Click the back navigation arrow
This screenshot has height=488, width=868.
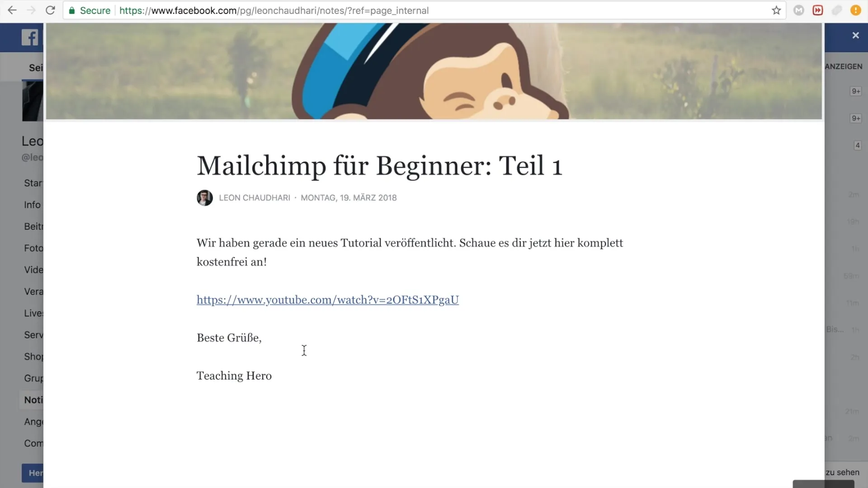[x=12, y=10]
